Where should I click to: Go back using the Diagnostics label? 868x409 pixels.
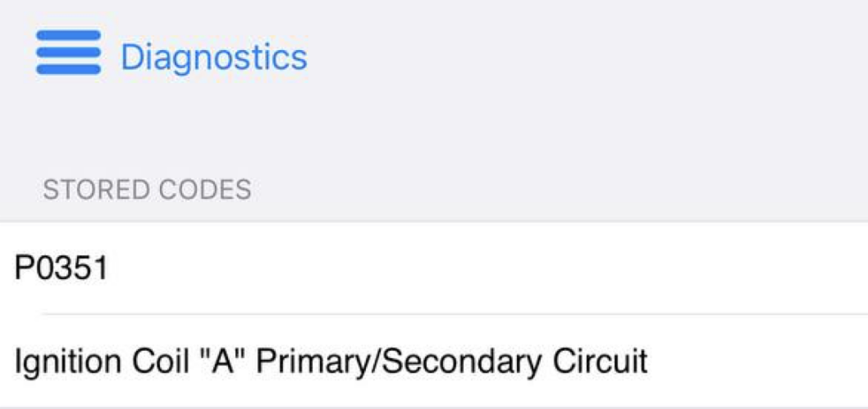point(213,57)
